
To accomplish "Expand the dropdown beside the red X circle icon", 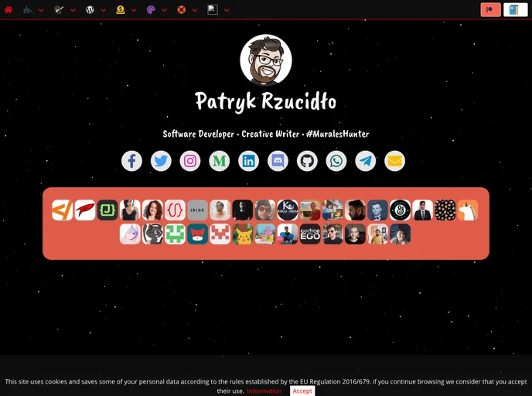I will tap(195, 10).
